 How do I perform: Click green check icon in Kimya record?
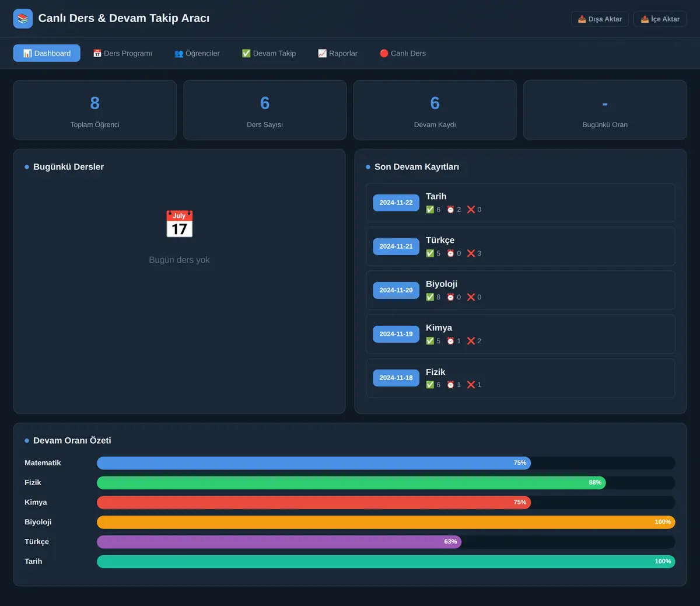point(430,341)
